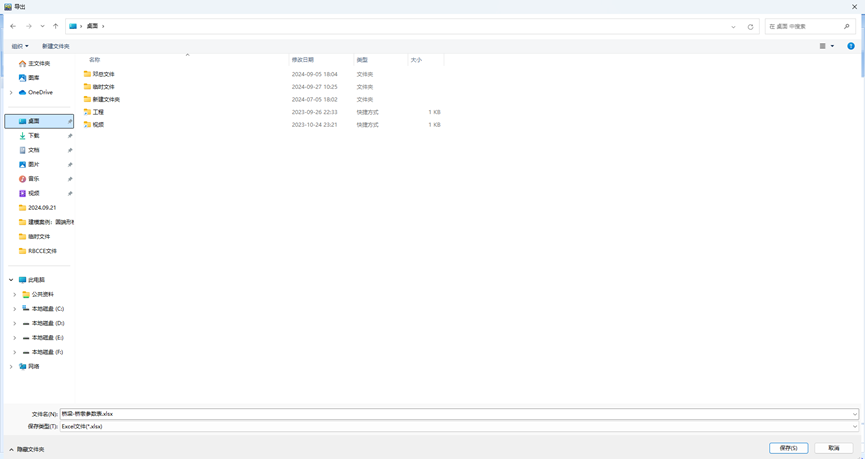Refresh the current folder listing
Screen dimensions: 865x459
tap(750, 27)
